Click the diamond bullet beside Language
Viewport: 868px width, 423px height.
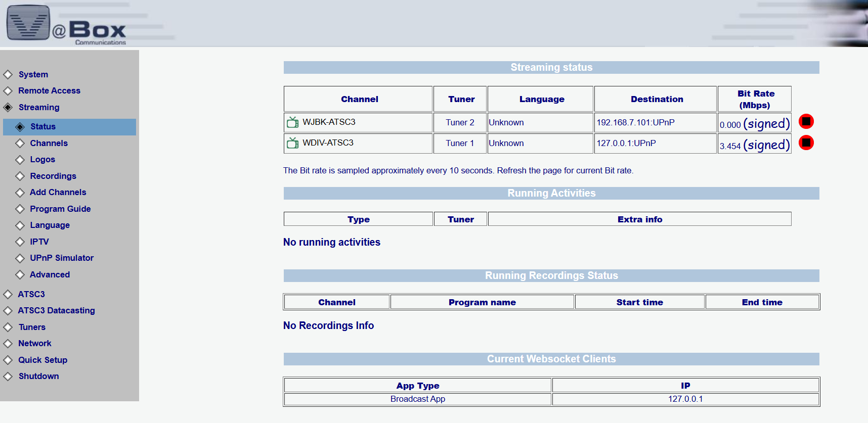coord(20,225)
